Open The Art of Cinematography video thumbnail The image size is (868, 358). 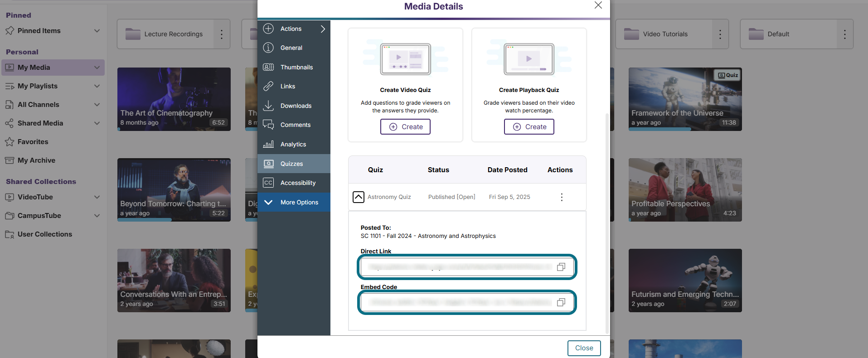[174, 99]
